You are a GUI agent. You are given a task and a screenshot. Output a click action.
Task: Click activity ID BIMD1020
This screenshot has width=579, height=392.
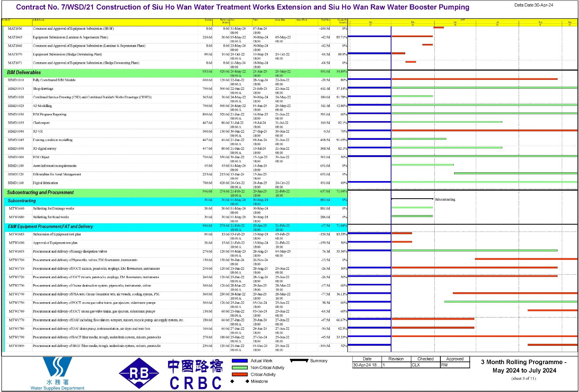click(16, 97)
